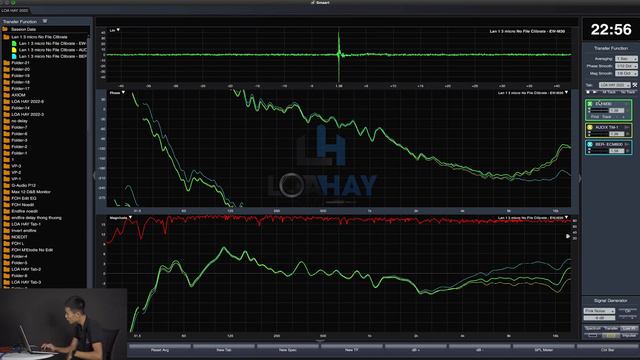The image size is (640, 360).
Task: Toggle the signal generator On button
Action: coord(628,311)
